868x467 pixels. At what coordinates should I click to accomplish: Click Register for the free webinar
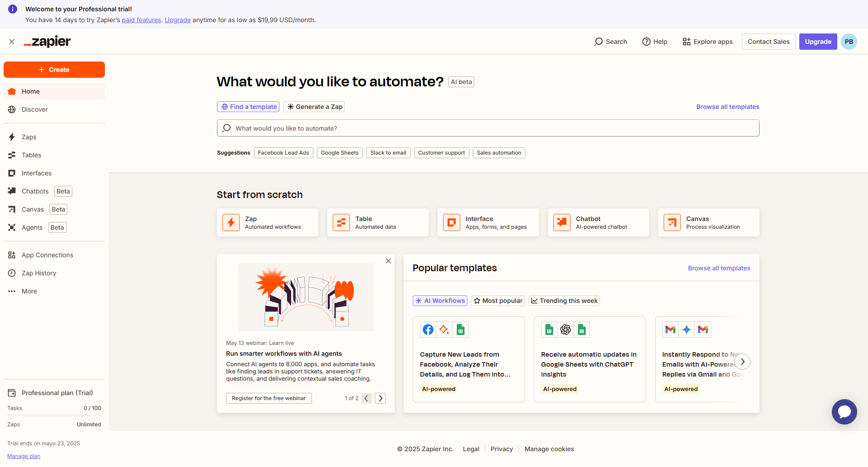point(269,398)
